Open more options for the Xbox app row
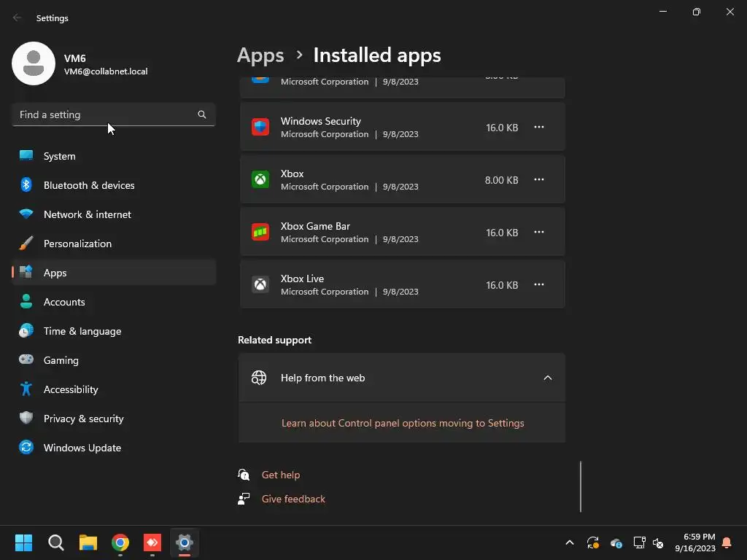This screenshot has height=560, width=747. pos(539,179)
